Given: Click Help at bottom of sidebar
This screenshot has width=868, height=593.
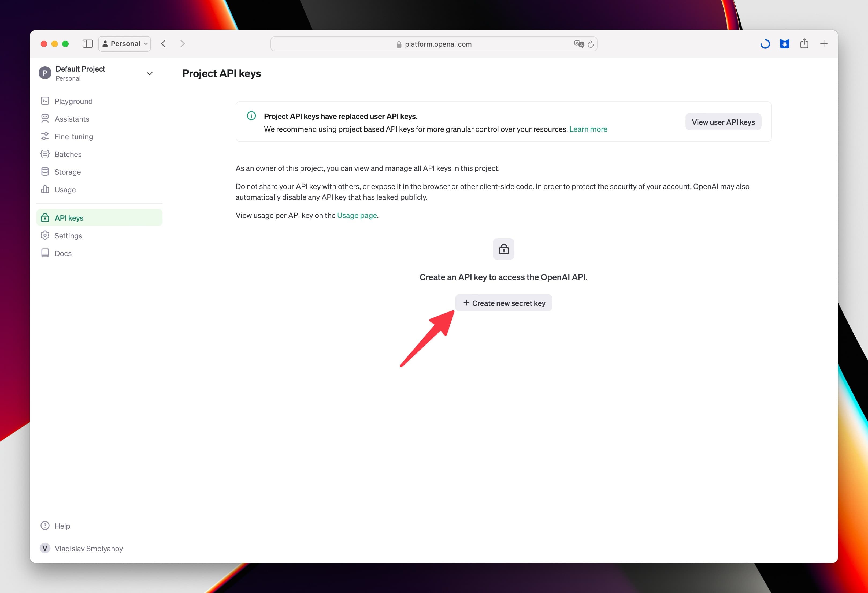Looking at the screenshot, I should pos(62,526).
